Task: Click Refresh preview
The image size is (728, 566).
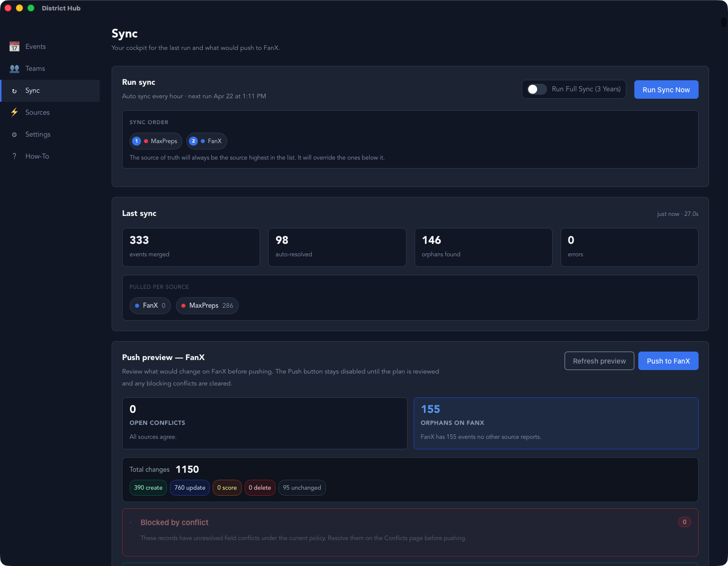Action: pyautogui.click(x=599, y=361)
